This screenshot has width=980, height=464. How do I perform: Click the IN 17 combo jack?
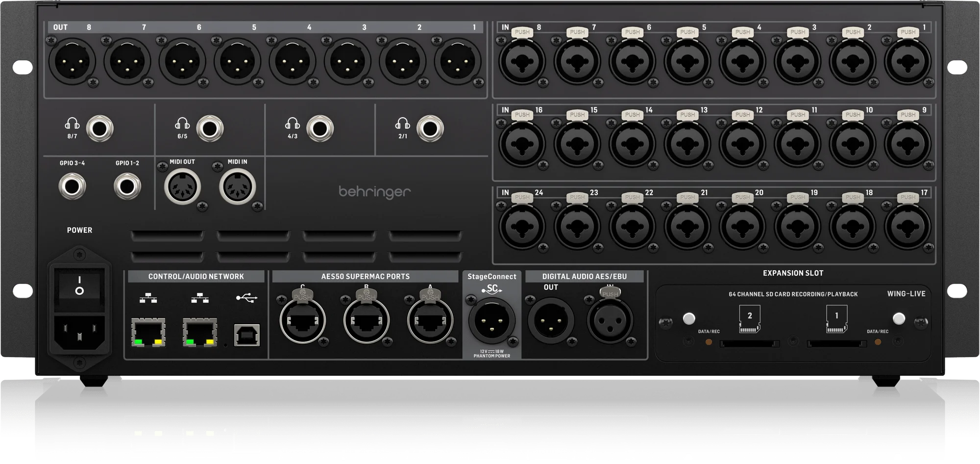click(x=907, y=227)
